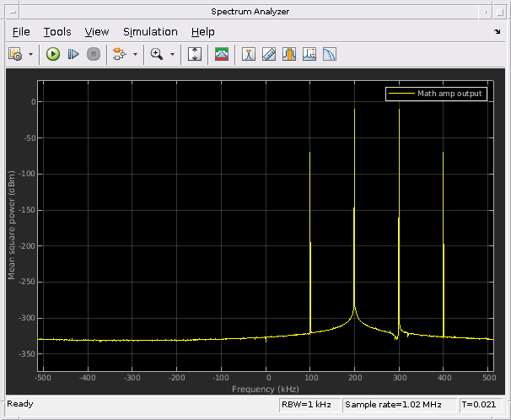Open the Spectrum Settings icon
The image size is (511, 420).
coord(222,54)
